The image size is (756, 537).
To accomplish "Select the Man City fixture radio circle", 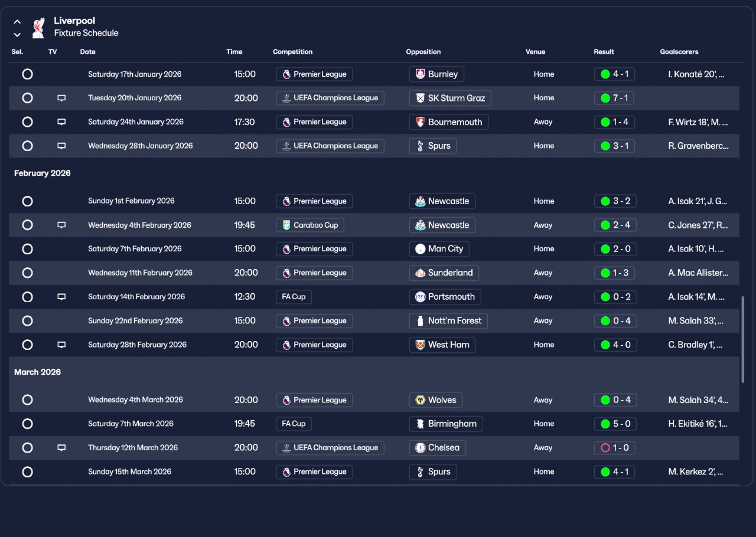I will tap(27, 249).
